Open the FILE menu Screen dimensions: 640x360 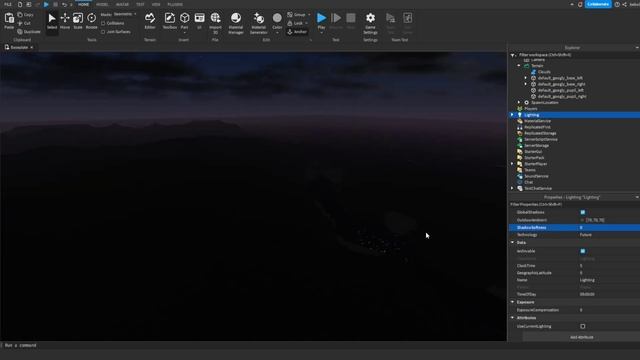click(x=8, y=4)
